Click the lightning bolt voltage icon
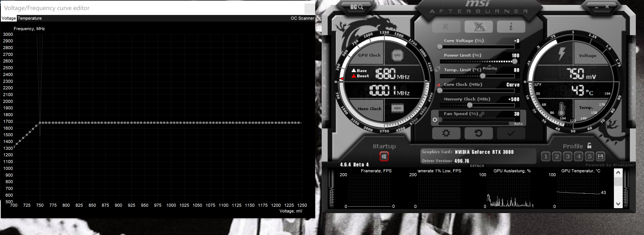Image resolution: width=644 pixels, height=235 pixels. coord(562,54)
